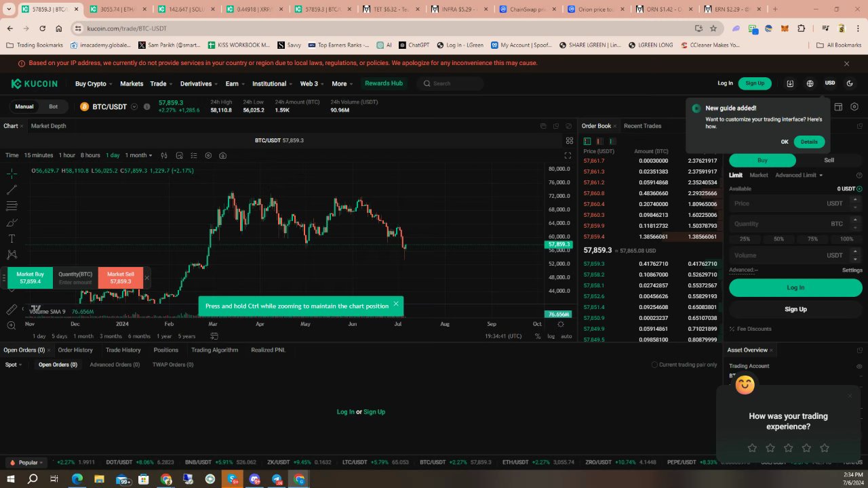Click the green Log In button in order form
Viewport: 868px width, 488px height.
click(x=795, y=287)
